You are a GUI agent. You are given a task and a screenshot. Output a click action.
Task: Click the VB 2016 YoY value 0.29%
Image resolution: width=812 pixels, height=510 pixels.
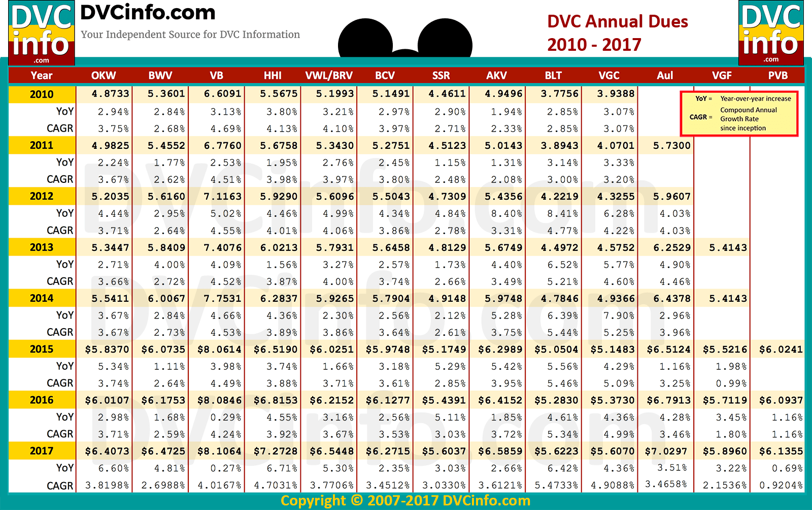[225, 417]
